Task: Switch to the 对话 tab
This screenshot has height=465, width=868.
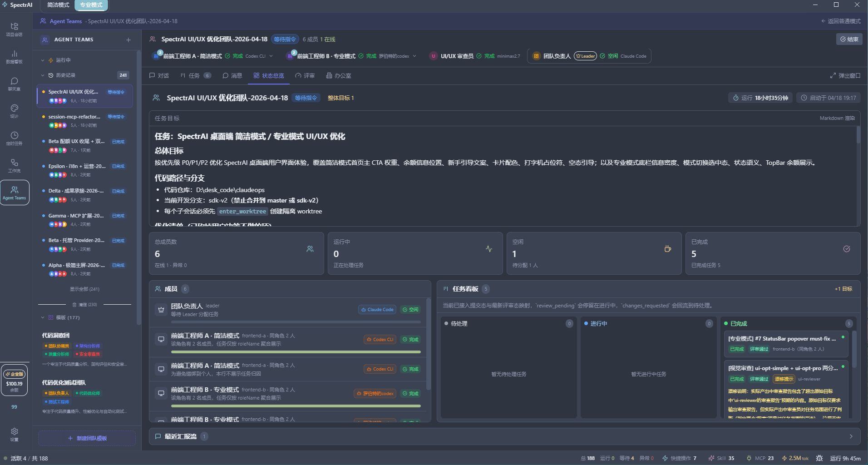Action: pyautogui.click(x=159, y=76)
